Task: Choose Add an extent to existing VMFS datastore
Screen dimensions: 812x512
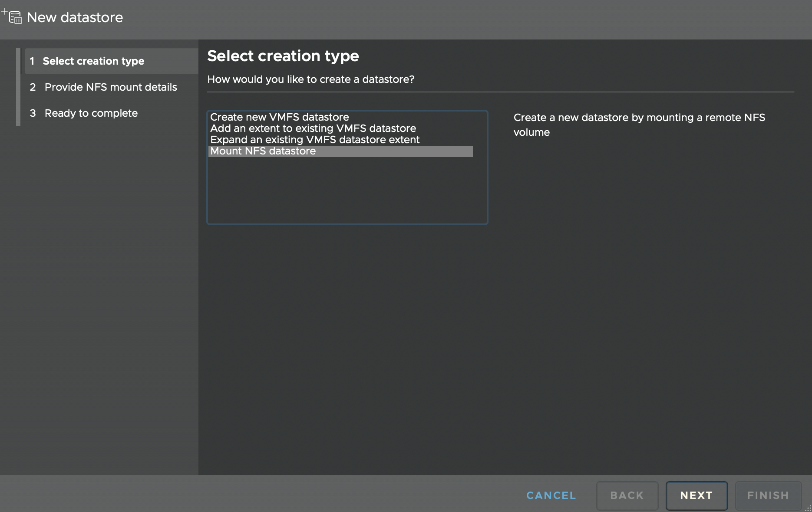Action: point(313,128)
